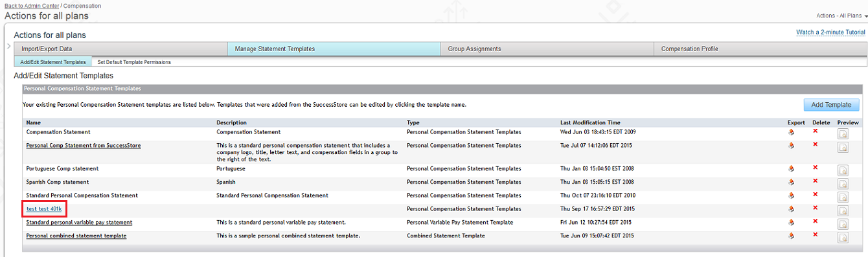Screen dimensions: 868x257
Task: Click date Thu Sep 17 16:57:29 EDT 2015
Action: (597, 208)
